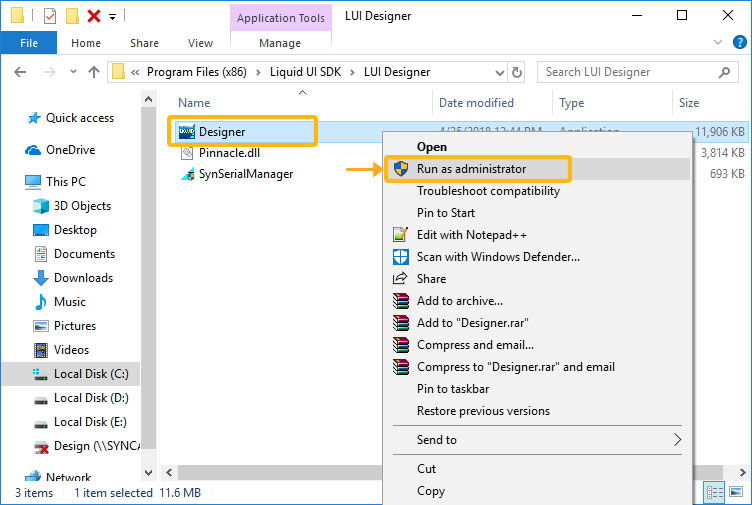
Task: Expand the Send to submenu
Action: point(537,440)
